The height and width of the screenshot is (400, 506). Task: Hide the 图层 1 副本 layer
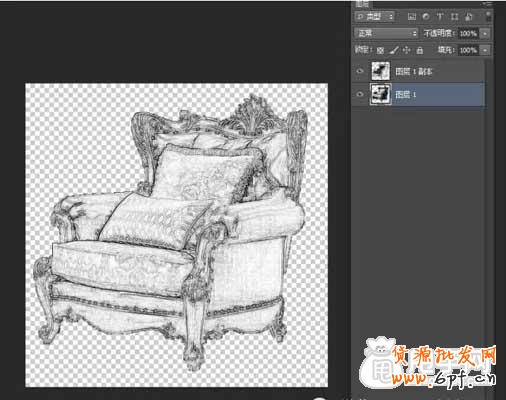(360, 71)
